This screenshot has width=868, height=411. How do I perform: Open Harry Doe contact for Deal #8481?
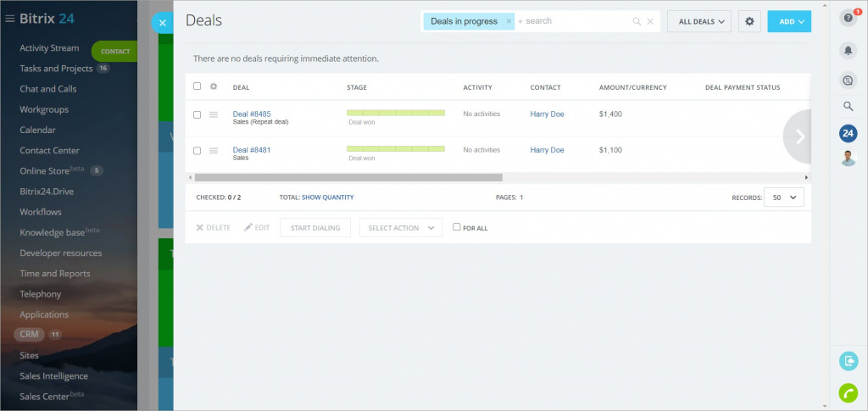(547, 150)
